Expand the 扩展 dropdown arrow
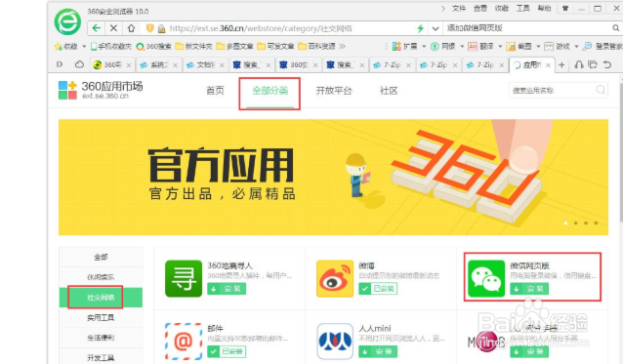This screenshot has width=623, height=364. 424,47
